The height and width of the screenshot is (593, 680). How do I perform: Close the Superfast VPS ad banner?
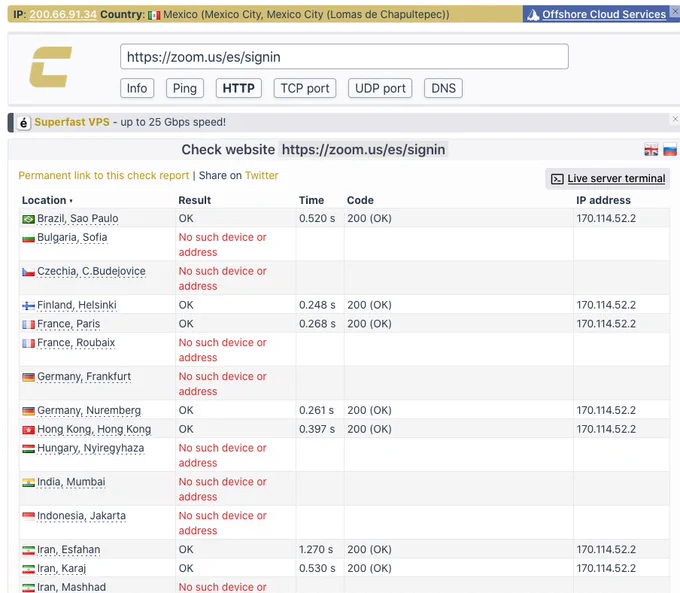675,119
